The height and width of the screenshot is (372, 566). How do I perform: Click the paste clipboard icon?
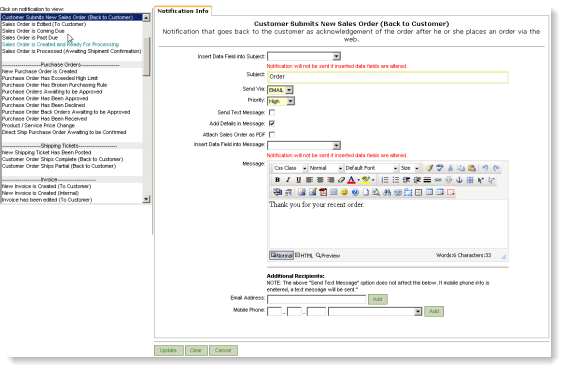point(471,168)
